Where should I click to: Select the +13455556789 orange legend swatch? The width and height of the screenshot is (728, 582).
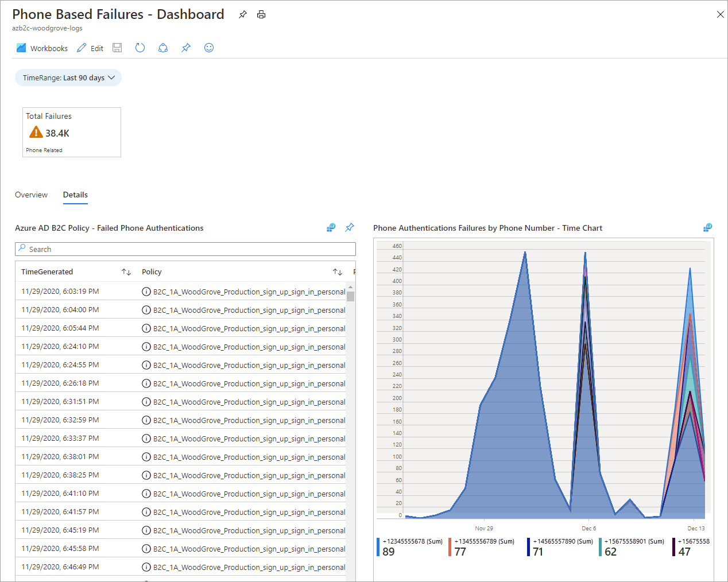450,547
